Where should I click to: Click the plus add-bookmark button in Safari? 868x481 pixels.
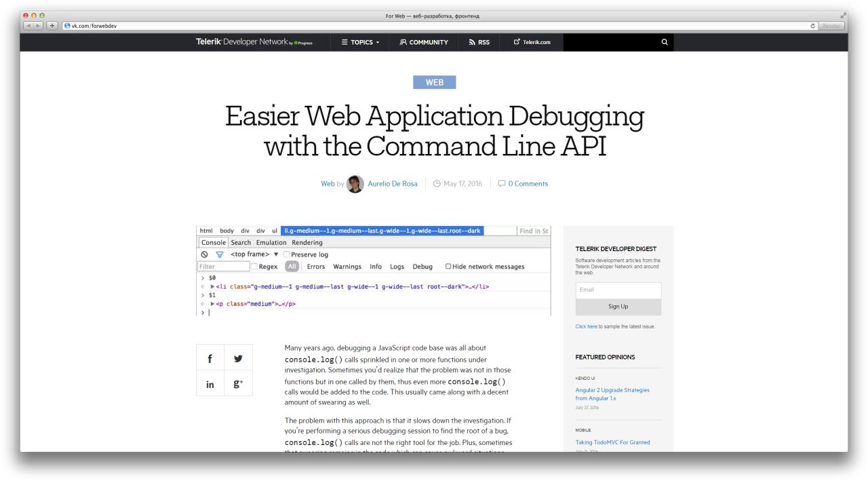[x=52, y=26]
